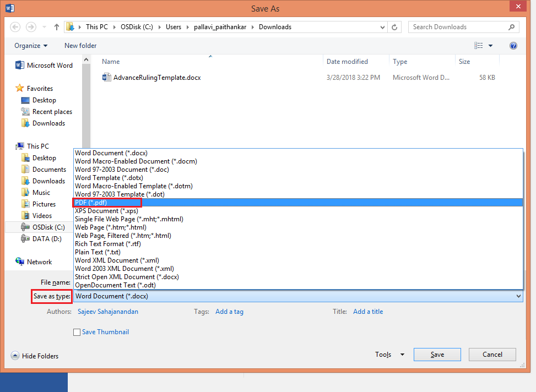Click Add a tag
The image size is (536, 392).
(x=229, y=312)
